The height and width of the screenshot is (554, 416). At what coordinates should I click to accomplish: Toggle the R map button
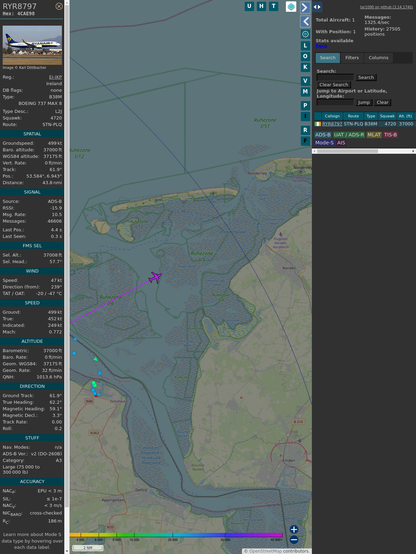(305, 130)
